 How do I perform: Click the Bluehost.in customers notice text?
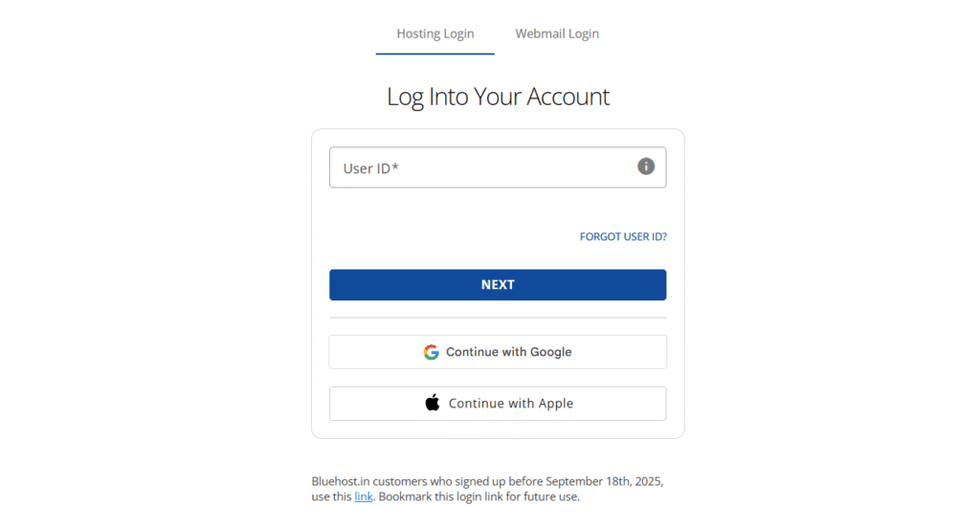[x=487, y=489]
